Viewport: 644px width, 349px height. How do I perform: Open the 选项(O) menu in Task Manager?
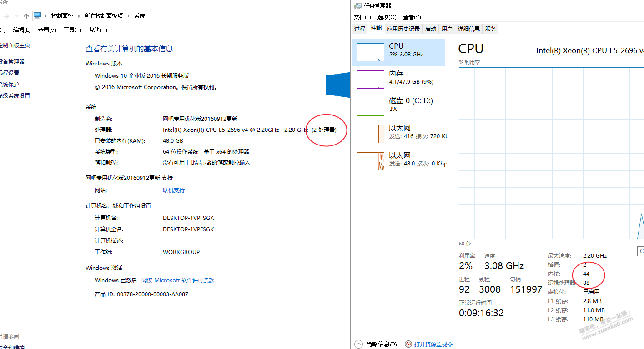point(387,17)
